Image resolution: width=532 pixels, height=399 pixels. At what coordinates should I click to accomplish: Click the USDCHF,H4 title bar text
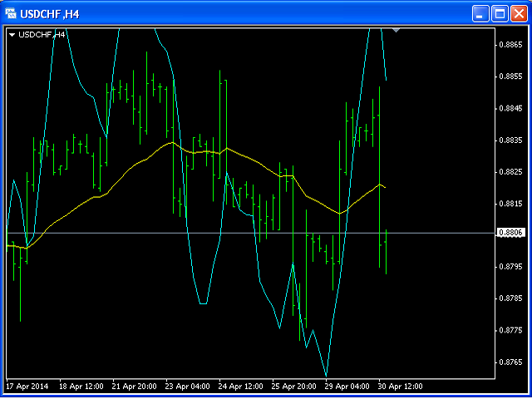50,14
